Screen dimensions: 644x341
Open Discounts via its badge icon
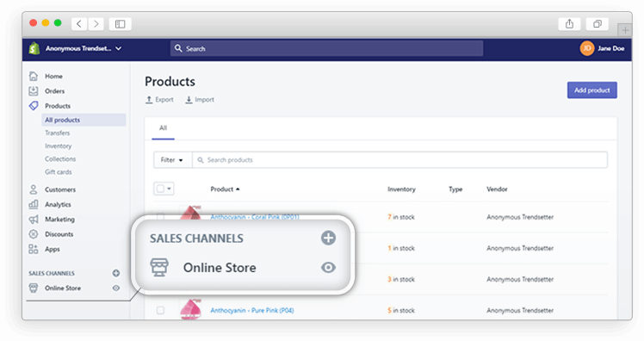click(34, 234)
